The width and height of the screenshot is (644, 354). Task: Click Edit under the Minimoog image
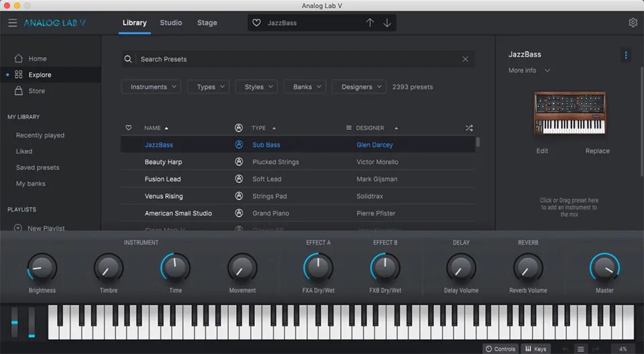coord(542,151)
